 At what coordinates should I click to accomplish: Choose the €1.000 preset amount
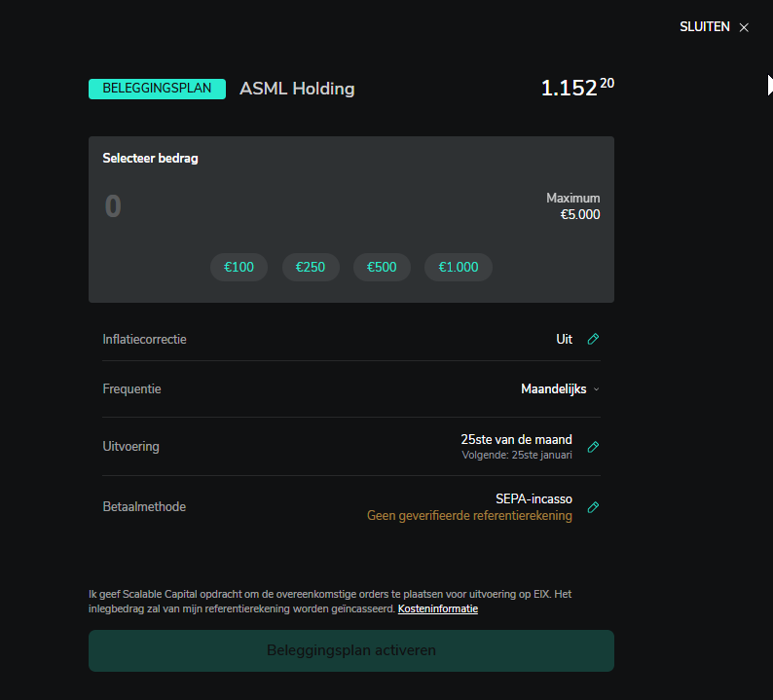click(458, 267)
